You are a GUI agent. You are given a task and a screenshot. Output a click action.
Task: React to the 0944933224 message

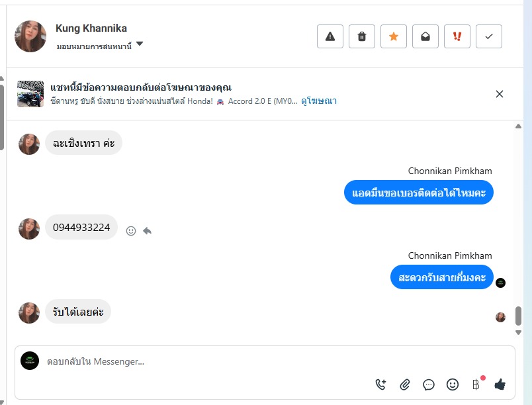(131, 231)
